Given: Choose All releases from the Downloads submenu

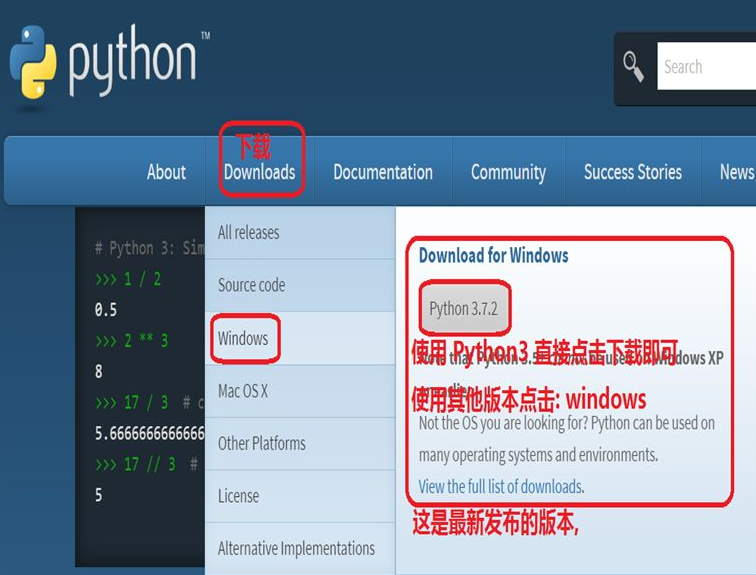Looking at the screenshot, I should 249,233.
